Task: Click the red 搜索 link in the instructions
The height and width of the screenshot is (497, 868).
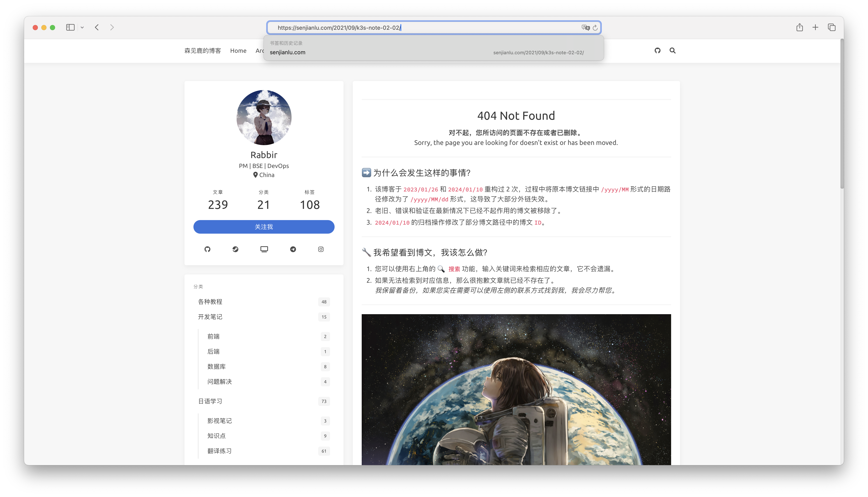Action: pos(454,269)
